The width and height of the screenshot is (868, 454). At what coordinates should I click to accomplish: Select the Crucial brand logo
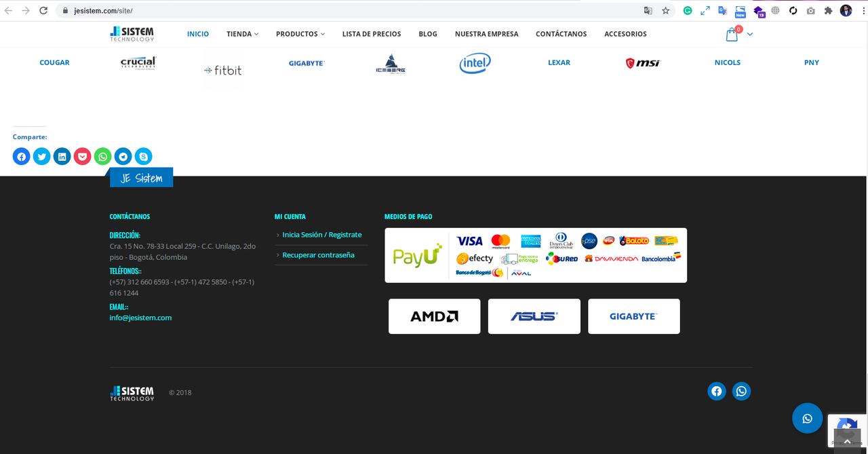138,62
